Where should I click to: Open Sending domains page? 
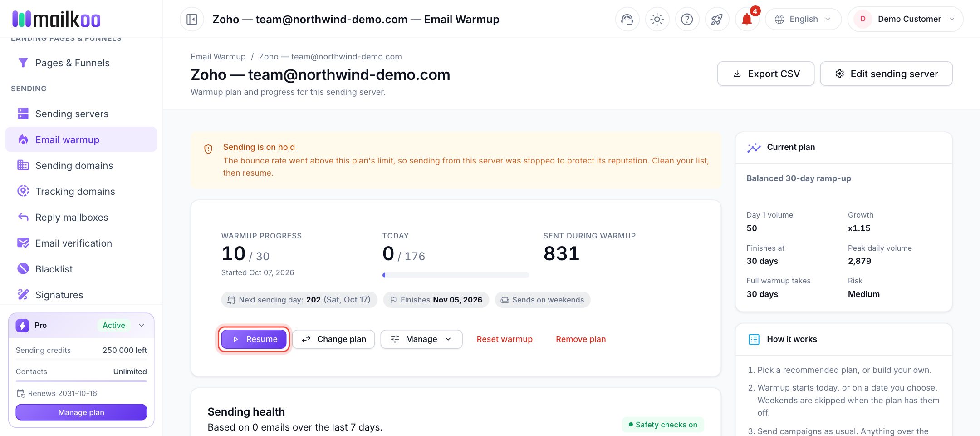81,165
